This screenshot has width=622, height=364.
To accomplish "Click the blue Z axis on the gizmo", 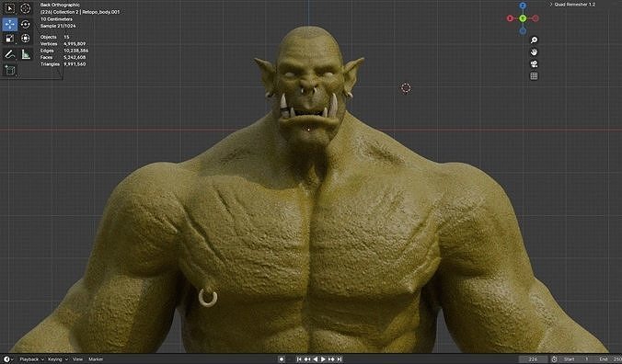I will 523,6.
